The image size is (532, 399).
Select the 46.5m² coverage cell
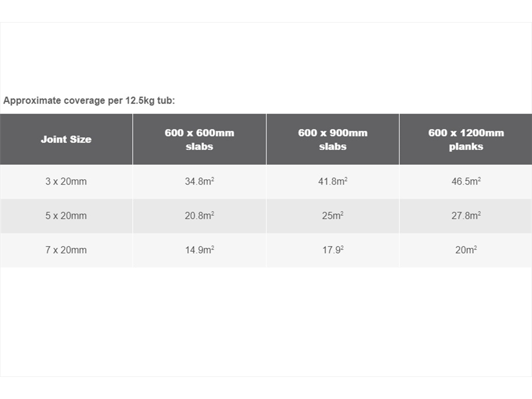(466, 182)
